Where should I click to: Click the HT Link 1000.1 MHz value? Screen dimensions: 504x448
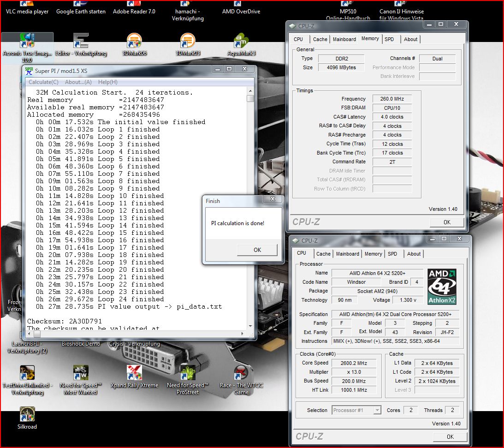click(x=354, y=390)
